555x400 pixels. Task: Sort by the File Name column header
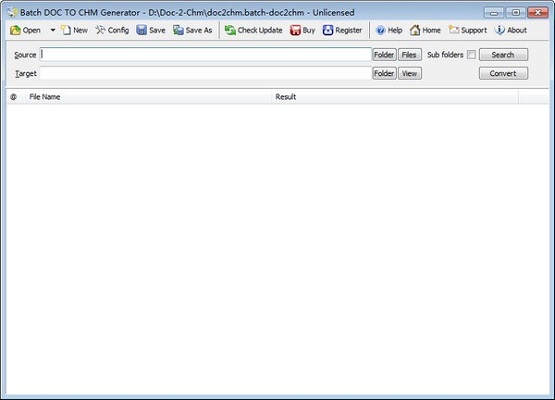point(149,97)
